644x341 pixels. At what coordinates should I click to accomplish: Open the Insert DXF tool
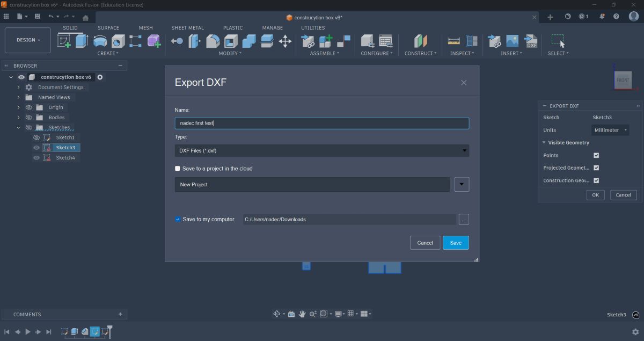(x=530, y=42)
